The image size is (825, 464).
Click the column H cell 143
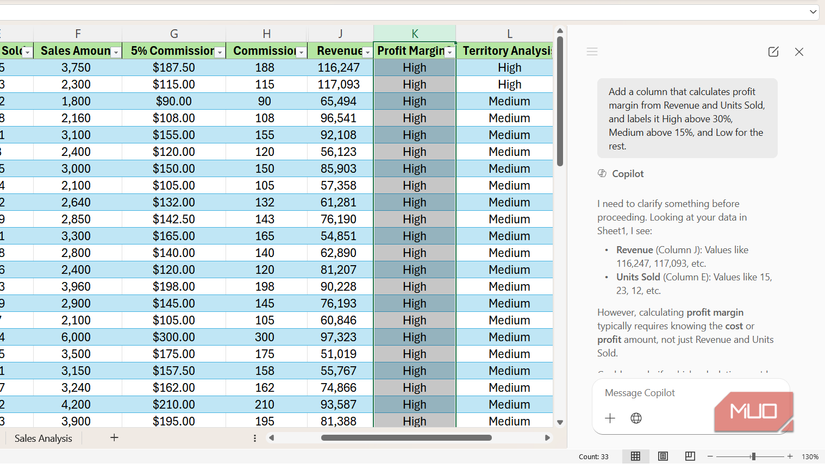point(267,219)
